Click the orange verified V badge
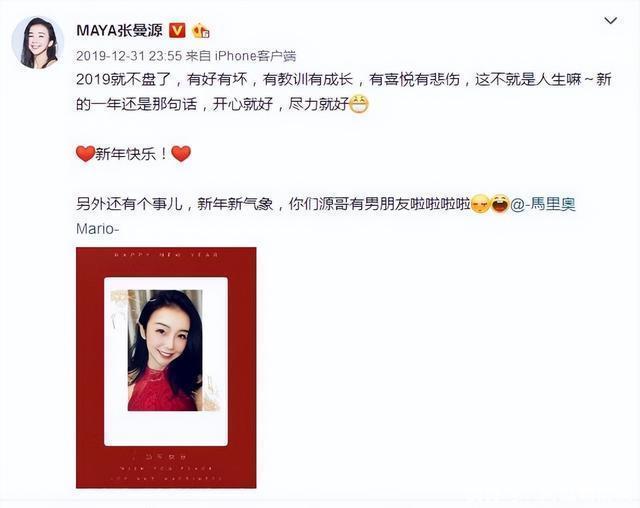 (177, 30)
